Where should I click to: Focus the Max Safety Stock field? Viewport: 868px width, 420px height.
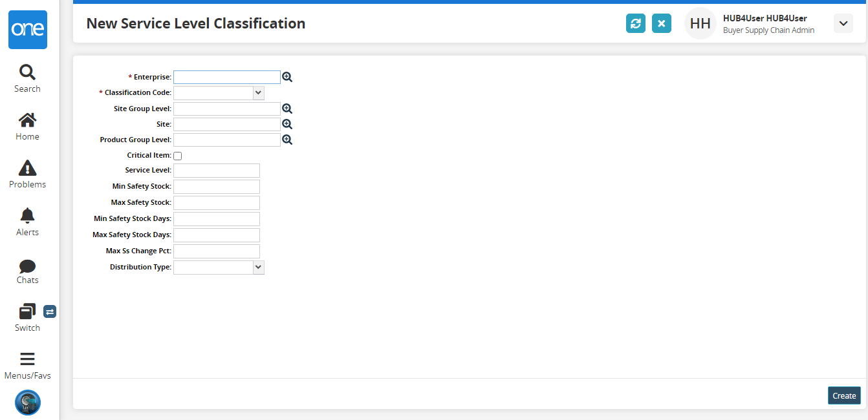217,203
